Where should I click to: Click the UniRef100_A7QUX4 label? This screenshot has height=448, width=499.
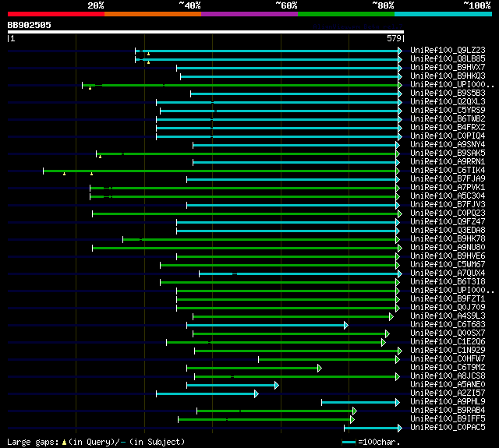(x=448, y=273)
